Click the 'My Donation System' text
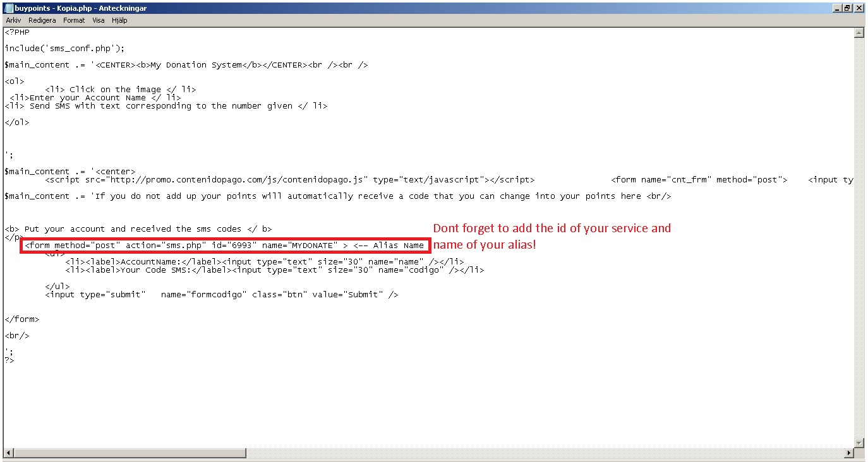Screen dimensions: 868x462 point(196,64)
